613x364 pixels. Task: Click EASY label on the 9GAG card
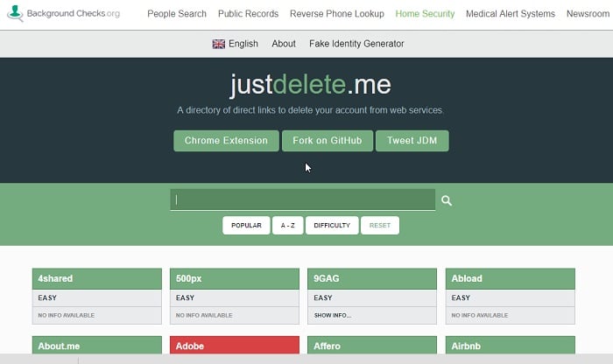pos(323,298)
